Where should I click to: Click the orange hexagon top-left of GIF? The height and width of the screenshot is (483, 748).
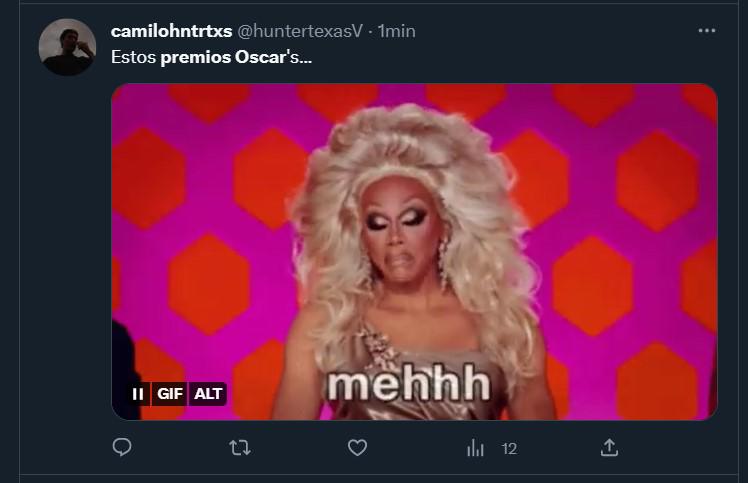[x=148, y=178]
